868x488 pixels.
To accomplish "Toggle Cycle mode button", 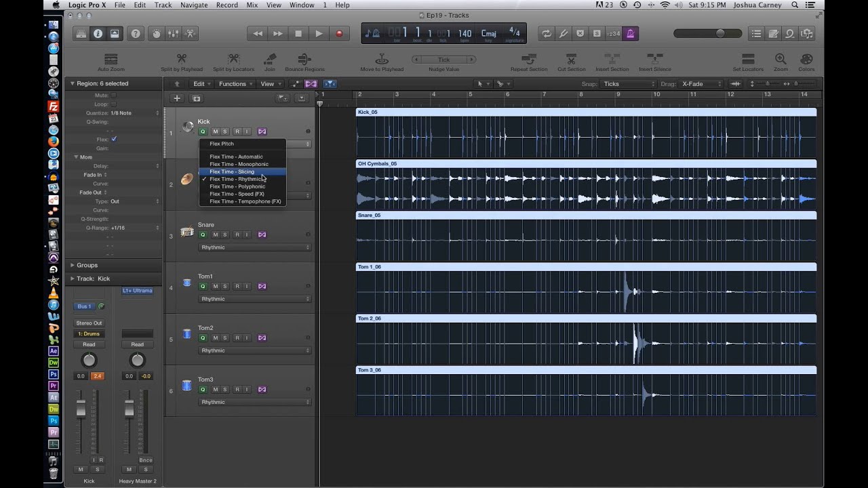I will point(546,33).
